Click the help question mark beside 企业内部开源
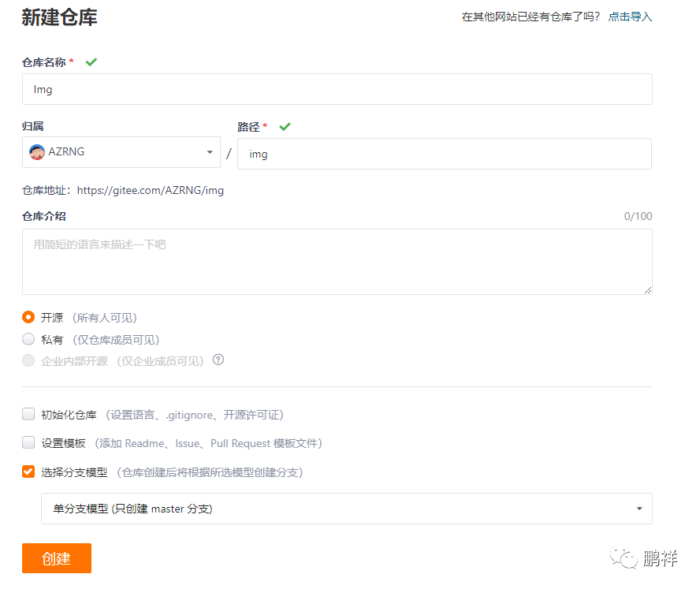The image size is (700, 589). [x=218, y=360]
